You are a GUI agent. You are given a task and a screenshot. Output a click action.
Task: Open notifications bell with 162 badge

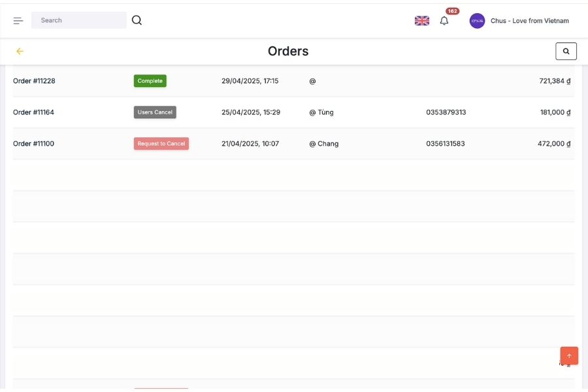tap(444, 21)
